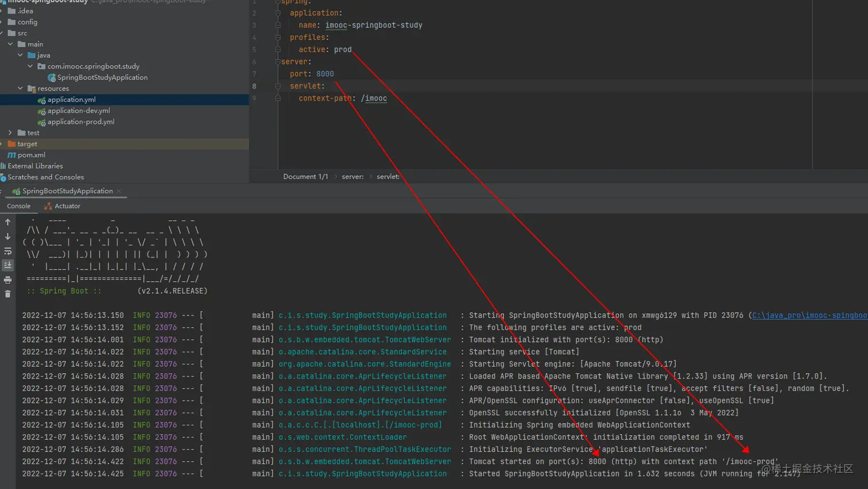Fold the servlet block at line 8
Screen dimensions: 868x489
[x=278, y=86]
